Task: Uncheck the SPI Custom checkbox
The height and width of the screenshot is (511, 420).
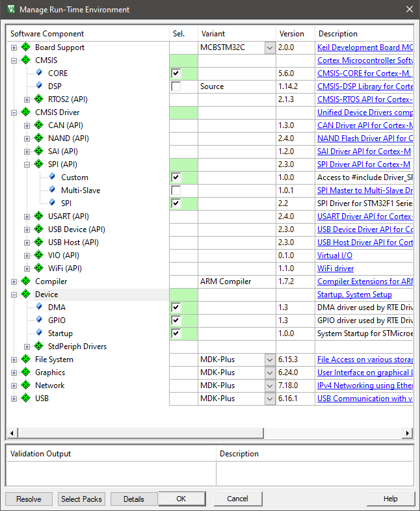Action: [x=176, y=177]
